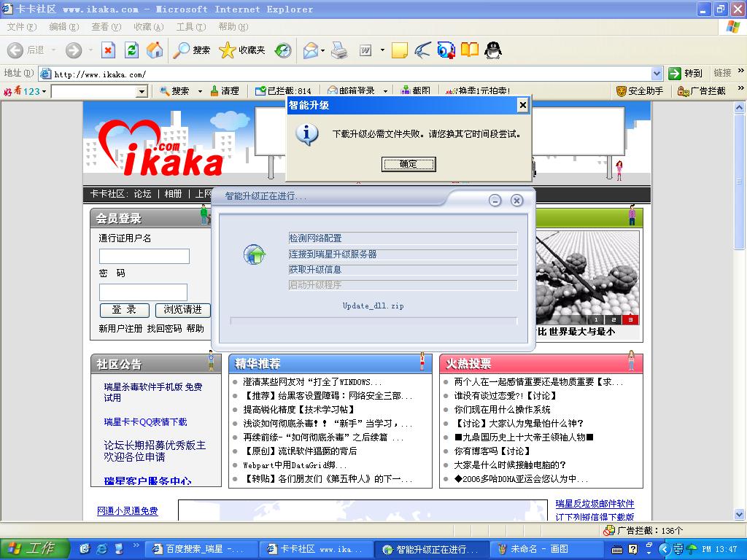Image resolution: width=747 pixels, height=560 pixels.
Task: Click the 浏览请进 button
Action: [183, 310]
